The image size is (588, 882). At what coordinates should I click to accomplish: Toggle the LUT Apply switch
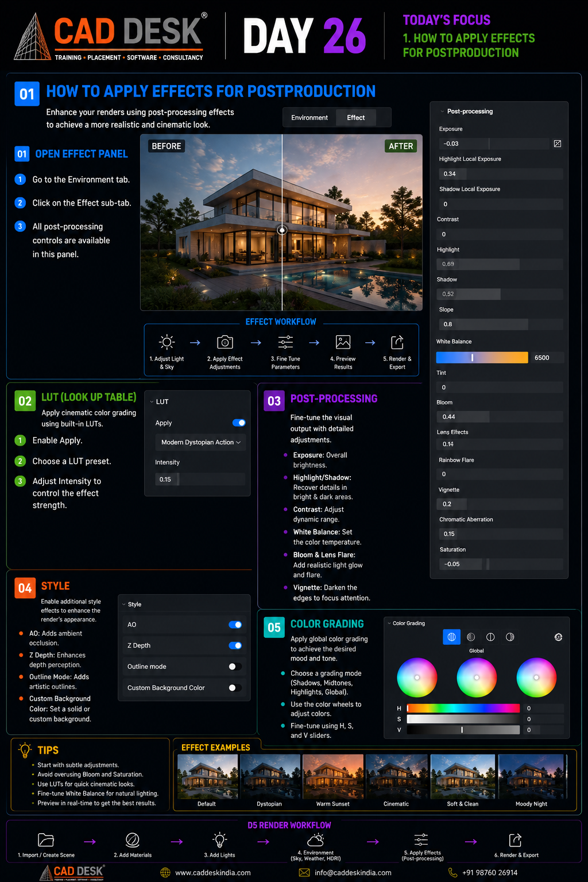point(239,423)
